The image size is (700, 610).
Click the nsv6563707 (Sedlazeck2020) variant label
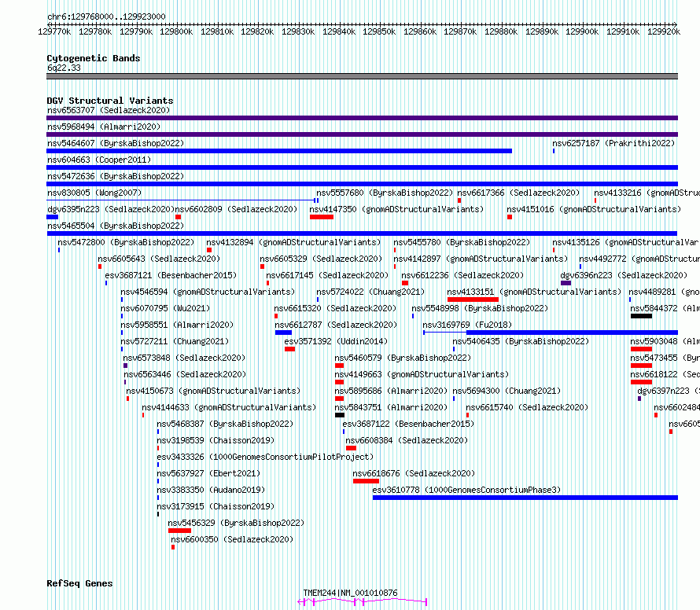(x=109, y=110)
